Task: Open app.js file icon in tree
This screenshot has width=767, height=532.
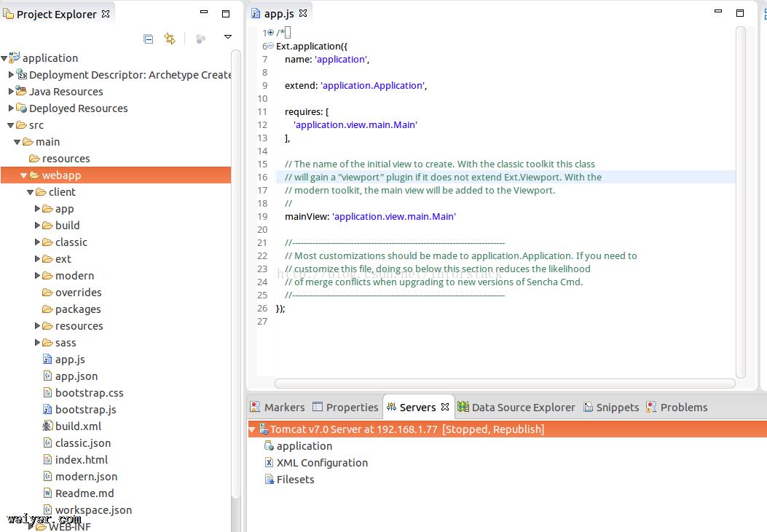Action: 47,360
